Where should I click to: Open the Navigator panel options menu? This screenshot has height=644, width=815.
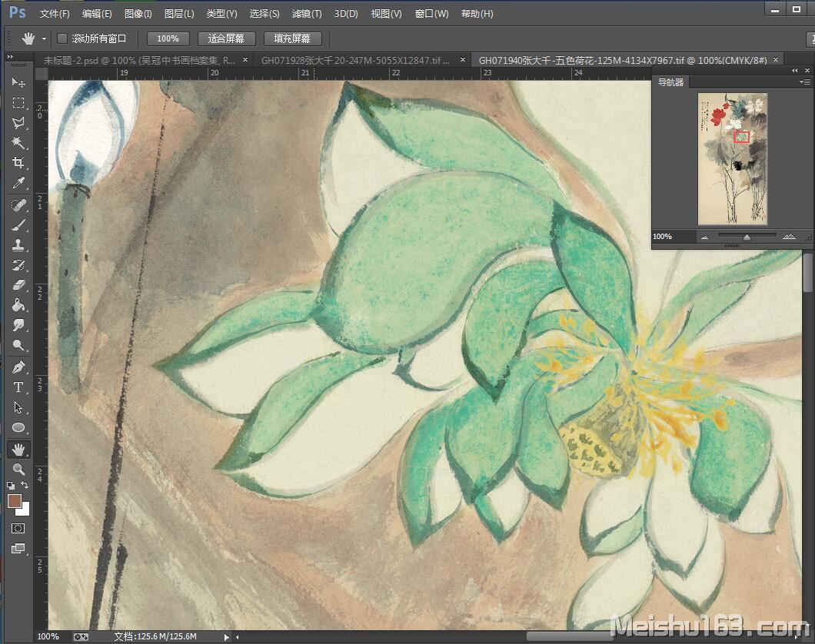click(x=804, y=82)
